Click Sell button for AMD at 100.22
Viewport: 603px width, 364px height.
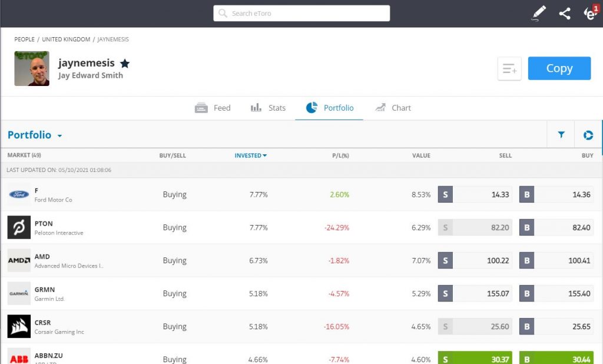pyautogui.click(x=475, y=260)
